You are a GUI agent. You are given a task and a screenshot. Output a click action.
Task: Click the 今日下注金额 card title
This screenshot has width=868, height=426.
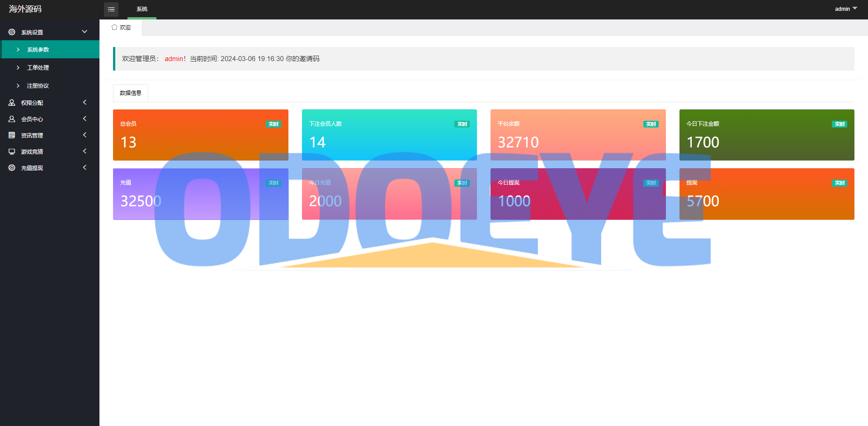click(x=703, y=124)
